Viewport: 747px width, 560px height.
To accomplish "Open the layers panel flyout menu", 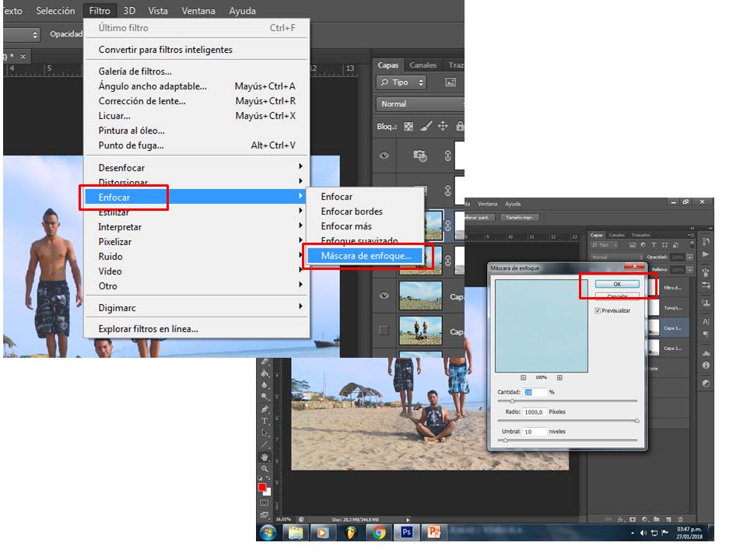I will point(690,235).
